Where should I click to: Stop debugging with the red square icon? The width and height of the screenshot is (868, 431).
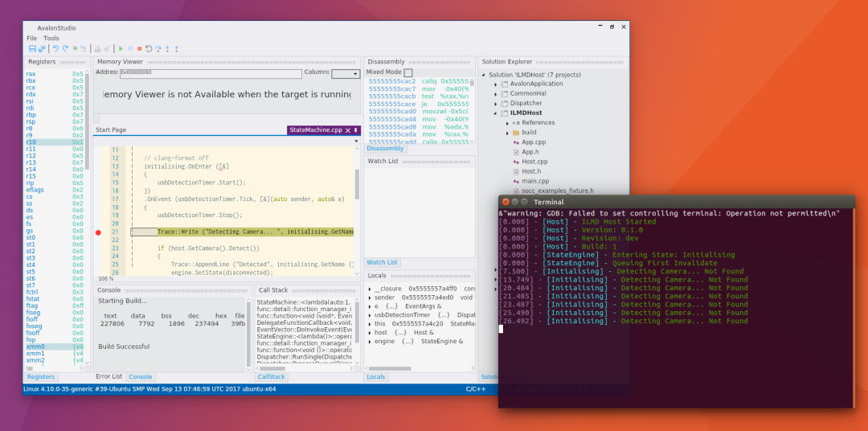[x=140, y=49]
